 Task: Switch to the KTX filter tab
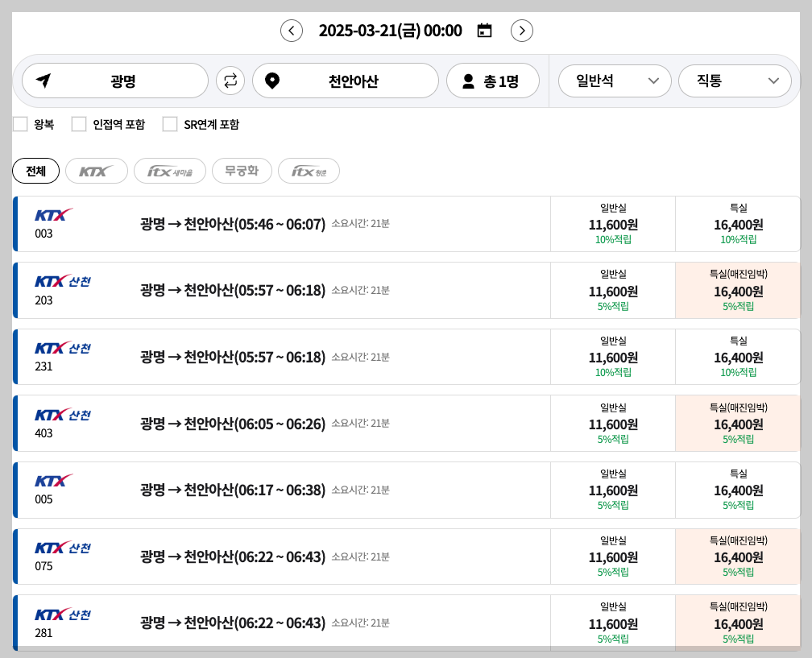(x=96, y=170)
